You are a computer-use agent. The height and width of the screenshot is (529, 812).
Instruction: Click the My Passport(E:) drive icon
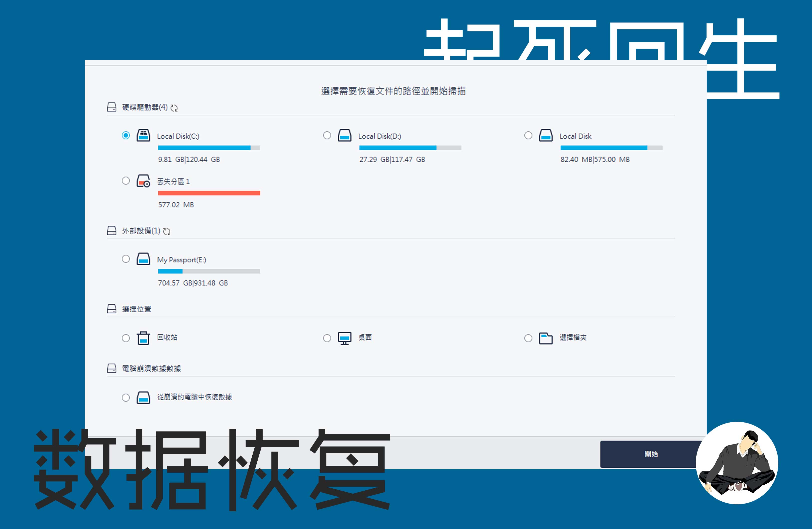point(143,259)
